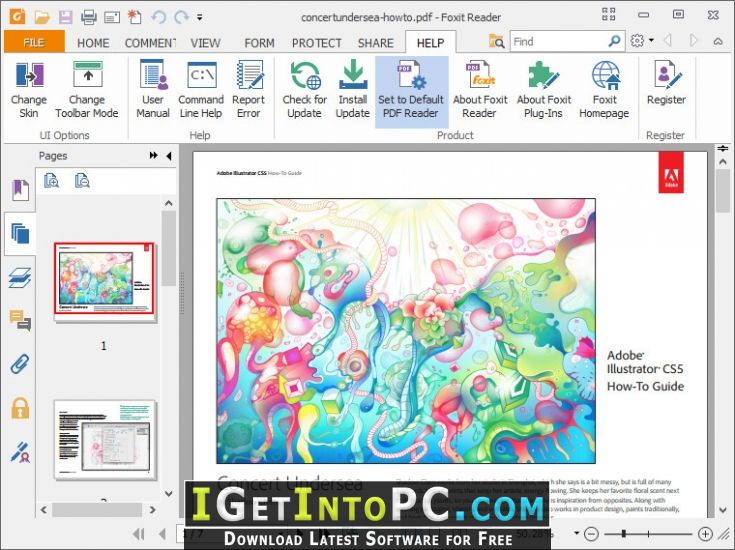Click the Report Error icon

click(x=249, y=75)
